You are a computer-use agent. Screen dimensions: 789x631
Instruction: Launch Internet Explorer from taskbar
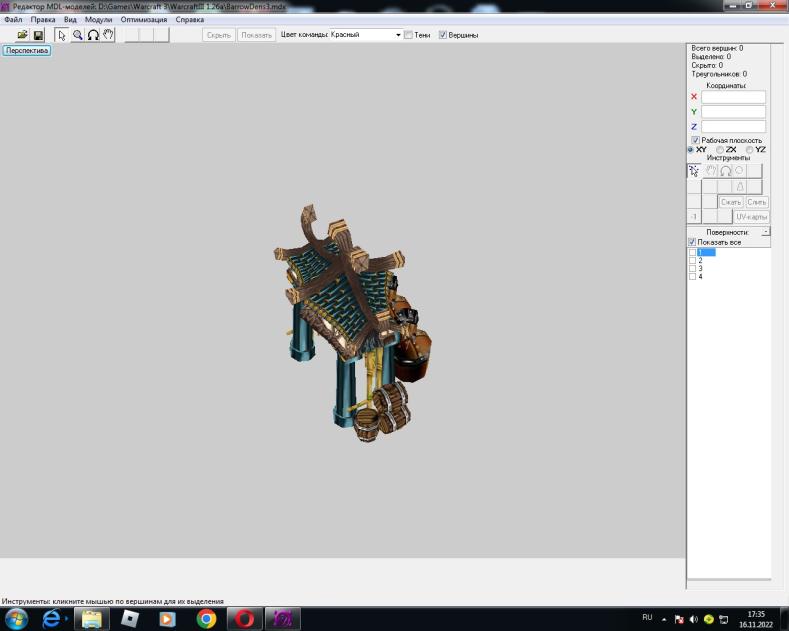click(52, 618)
